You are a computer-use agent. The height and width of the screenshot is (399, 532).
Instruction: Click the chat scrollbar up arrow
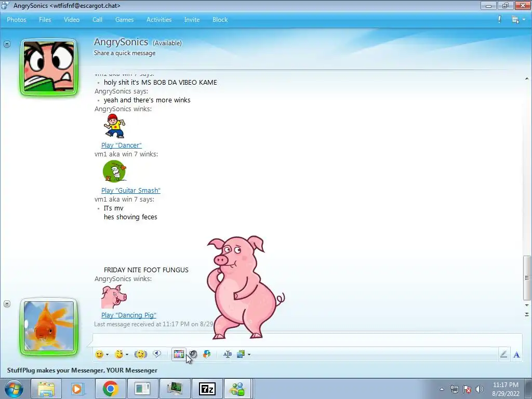pos(527,79)
